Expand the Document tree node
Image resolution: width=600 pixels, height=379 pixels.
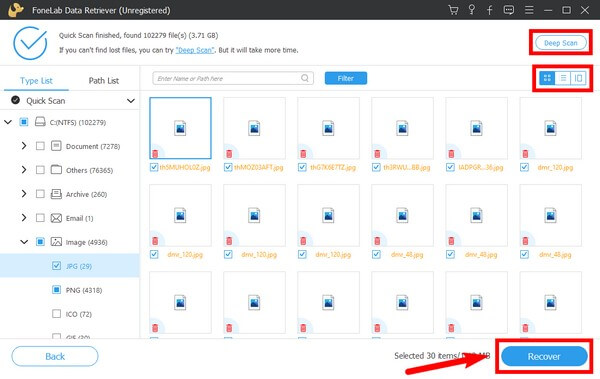pyautogui.click(x=24, y=146)
